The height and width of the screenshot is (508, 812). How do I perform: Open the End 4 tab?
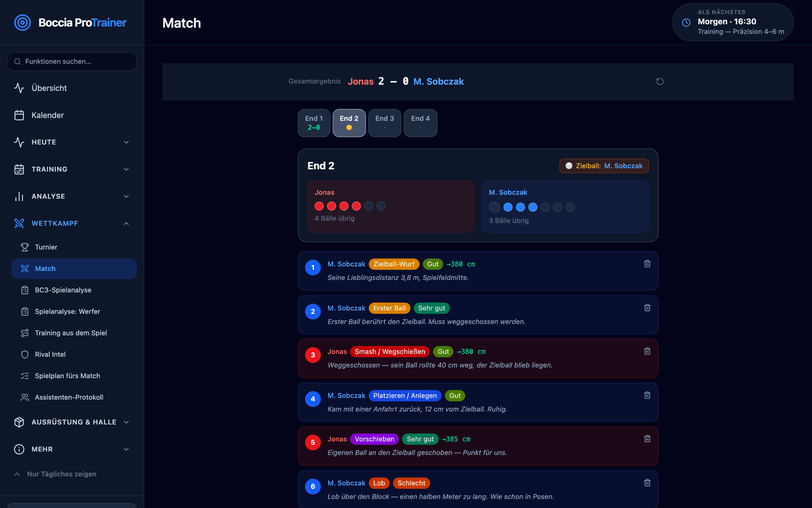click(420, 123)
